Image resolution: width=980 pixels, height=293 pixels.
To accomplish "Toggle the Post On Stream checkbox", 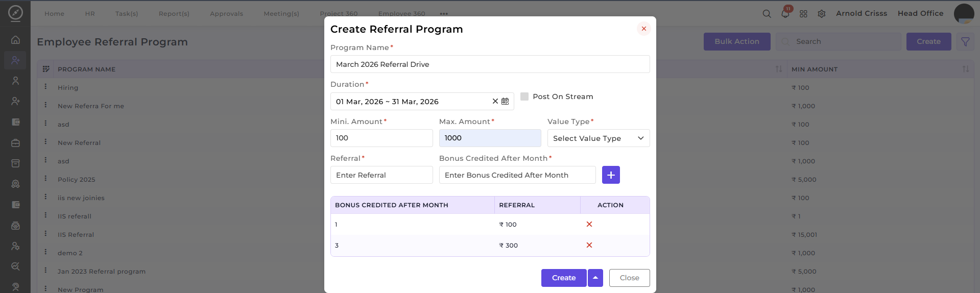I will click(x=524, y=96).
